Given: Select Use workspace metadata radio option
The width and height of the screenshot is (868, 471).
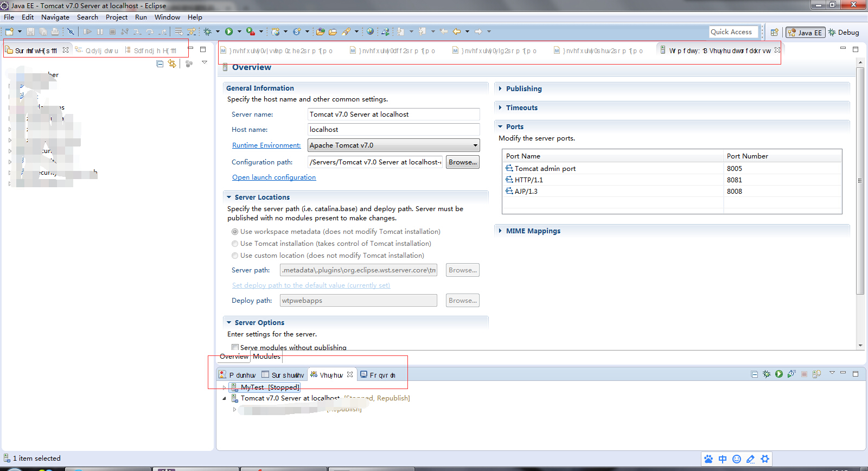Looking at the screenshot, I should tap(235, 232).
